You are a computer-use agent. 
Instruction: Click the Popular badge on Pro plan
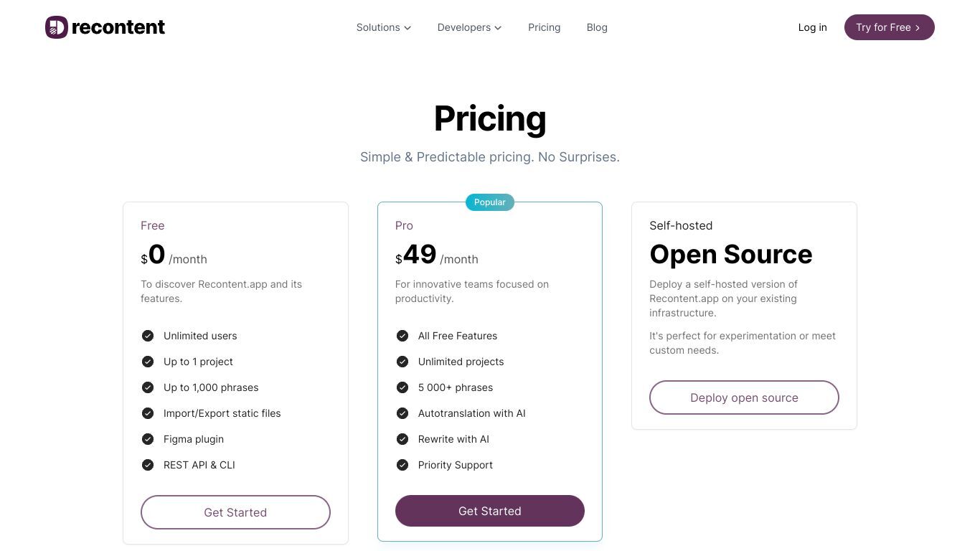490,202
